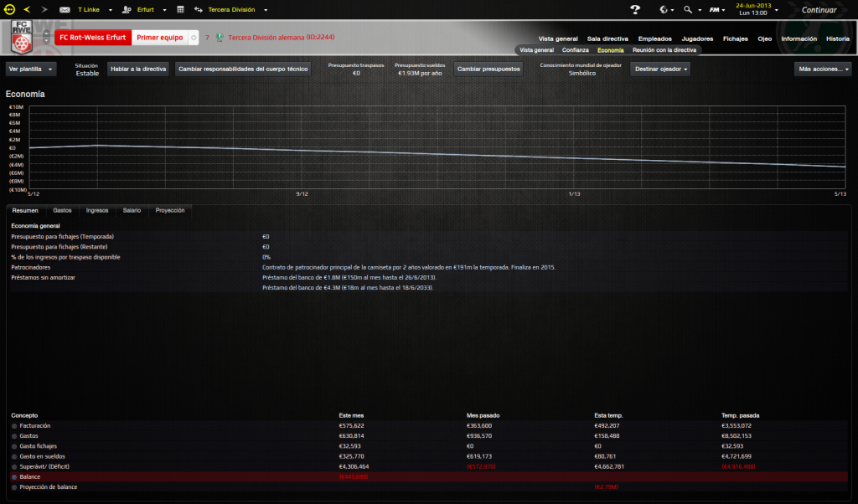Expand the search dropdown arrow
Screen dimensions: 858x504
700,10
